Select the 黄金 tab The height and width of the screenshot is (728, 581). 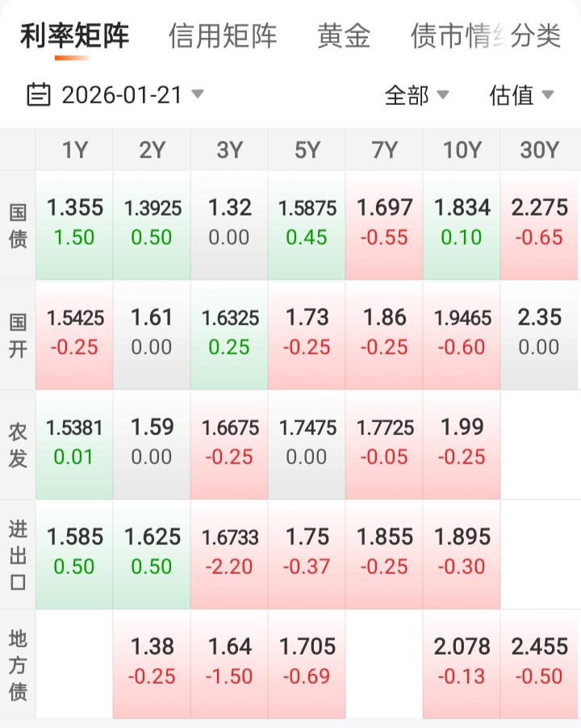(344, 36)
